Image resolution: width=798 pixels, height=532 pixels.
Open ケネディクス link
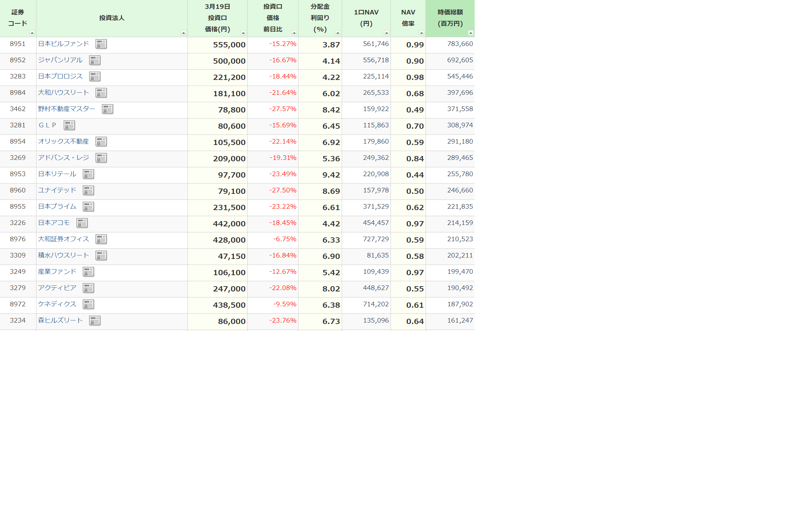(57, 304)
